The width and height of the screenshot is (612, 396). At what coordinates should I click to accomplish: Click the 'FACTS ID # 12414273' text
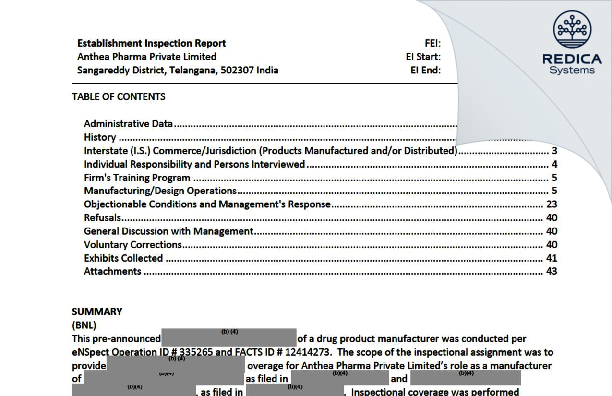coord(282,352)
